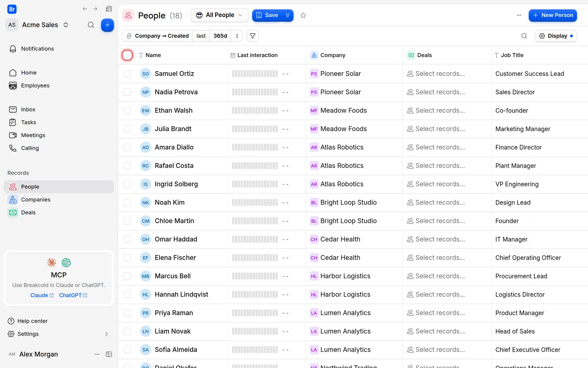Go back with the left arrow
Screen dimensions: 588x368
(x=85, y=9)
